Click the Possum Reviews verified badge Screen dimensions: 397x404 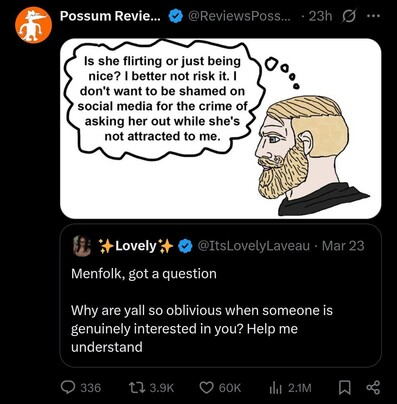tap(175, 16)
